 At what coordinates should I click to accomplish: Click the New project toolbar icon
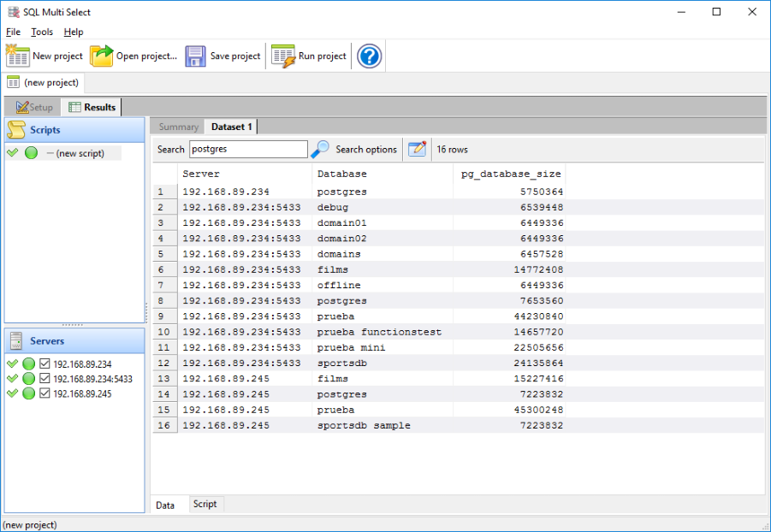pos(18,56)
